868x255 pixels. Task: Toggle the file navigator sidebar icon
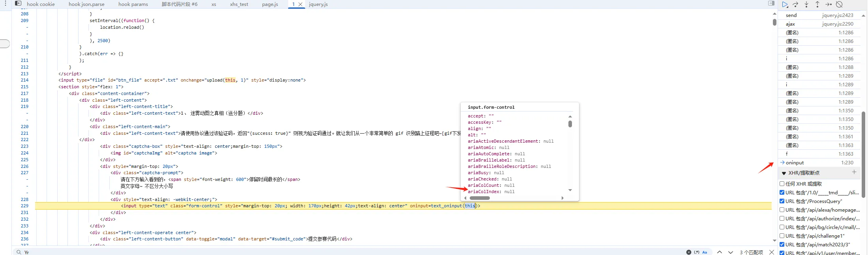coord(18,4)
